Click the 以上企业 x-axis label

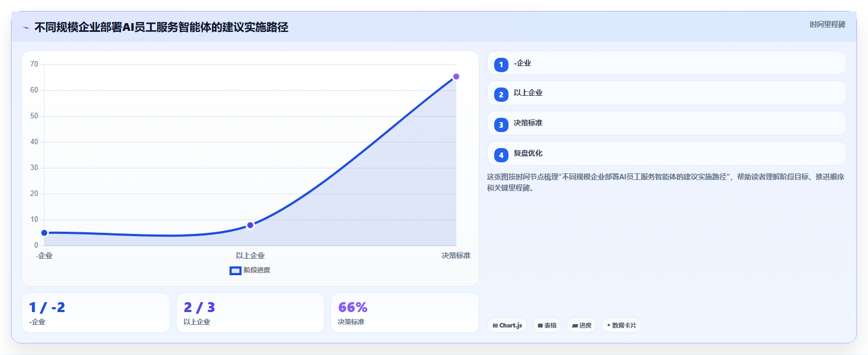point(250,255)
